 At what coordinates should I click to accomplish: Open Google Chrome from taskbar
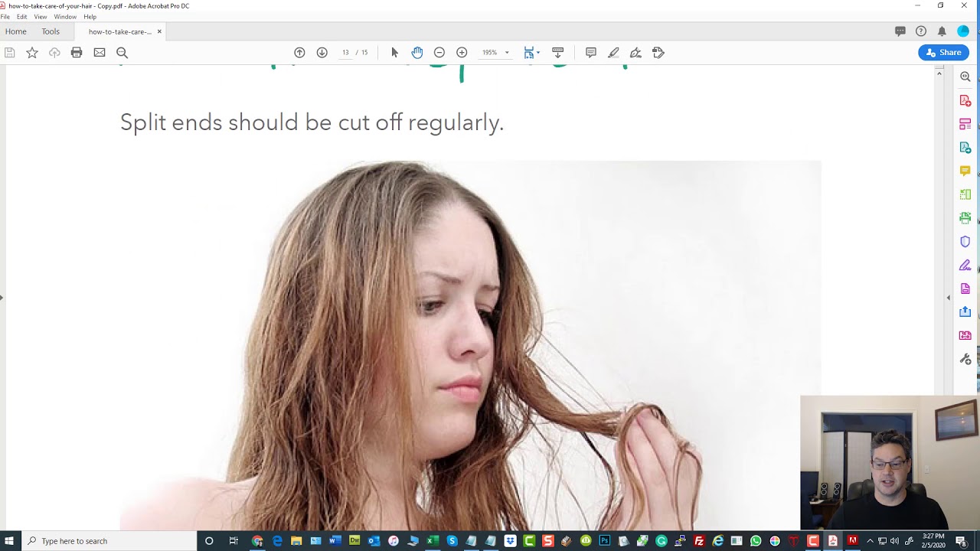tap(258, 541)
